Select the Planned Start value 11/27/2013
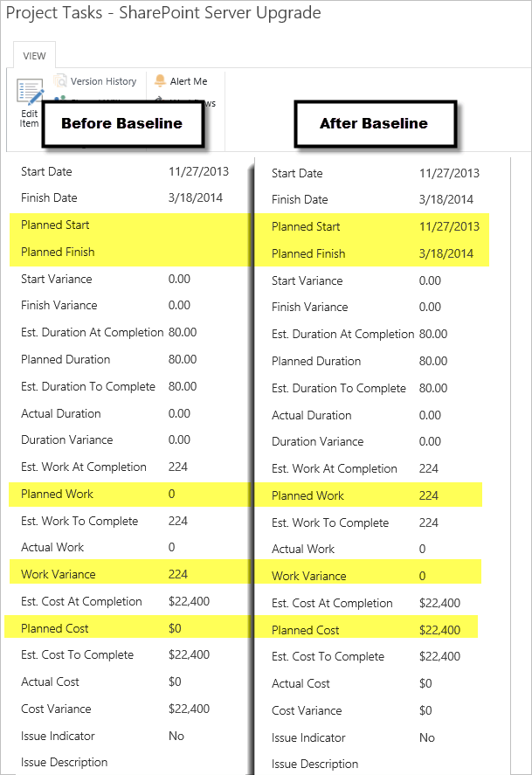This screenshot has height=775, width=532. coord(449,226)
